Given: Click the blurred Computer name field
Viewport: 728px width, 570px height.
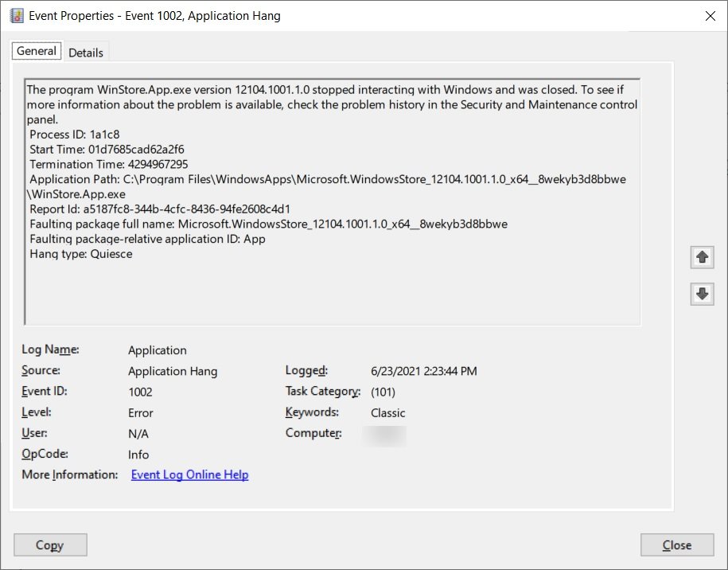Looking at the screenshot, I should [384, 435].
